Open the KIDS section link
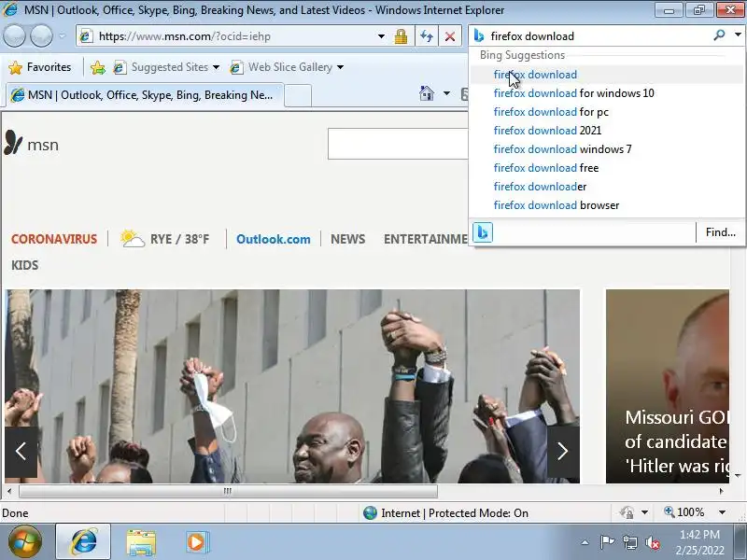 pyautogui.click(x=25, y=265)
